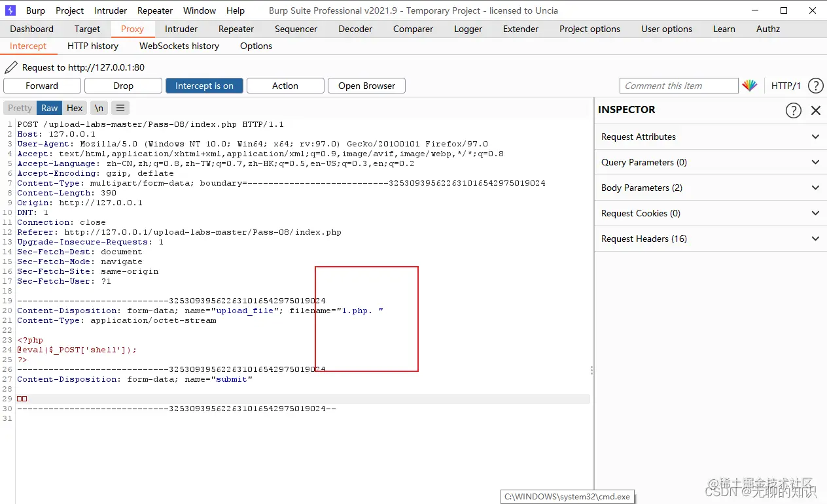Viewport: 827px width, 504px height.
Task: Open the Intruder menu in the menu bar
Action: 111,10
